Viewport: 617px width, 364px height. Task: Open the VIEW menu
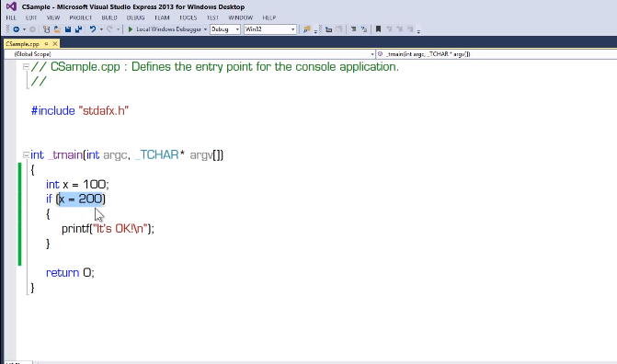click(x=53, y=17)
